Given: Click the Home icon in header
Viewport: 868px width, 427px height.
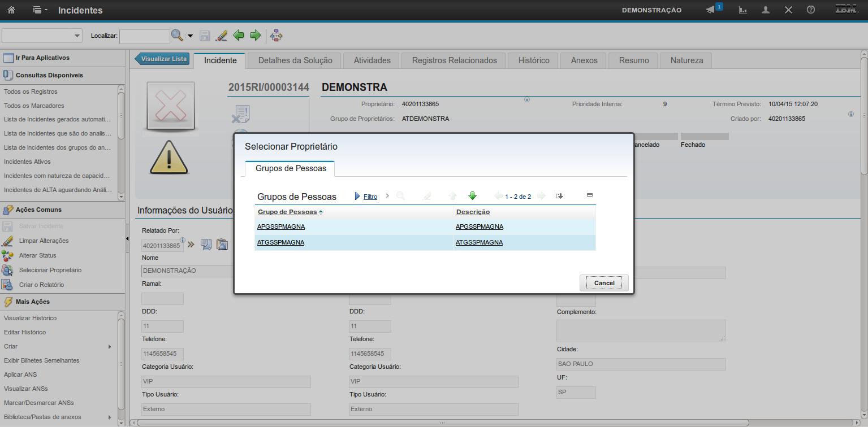Looking at the screenshot, I should pos(11,10).
